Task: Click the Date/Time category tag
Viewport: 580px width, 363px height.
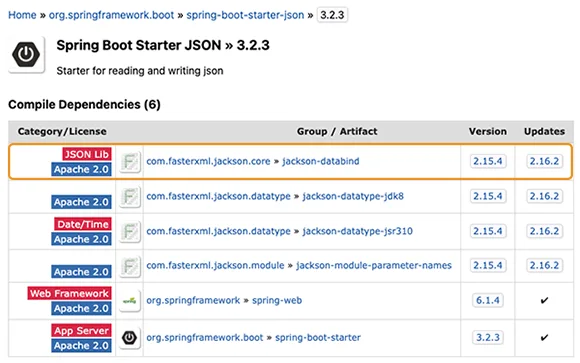Action: click(83, 224)
